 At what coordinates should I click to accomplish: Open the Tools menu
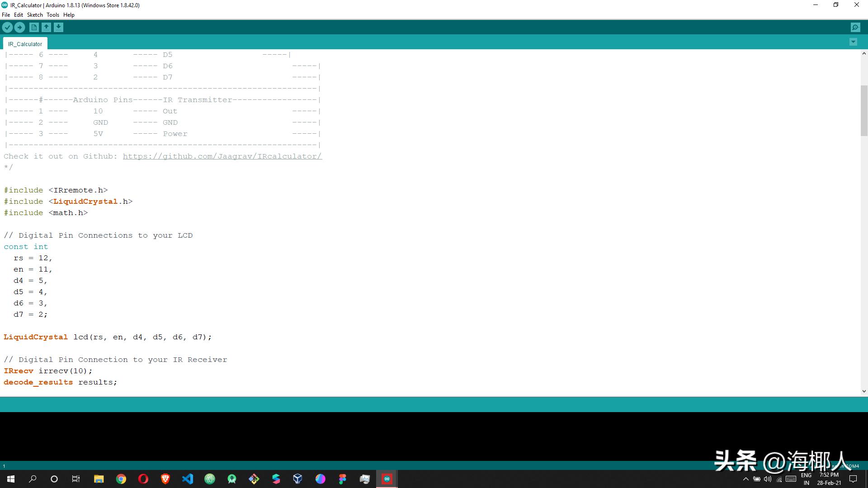coord(52,14)
